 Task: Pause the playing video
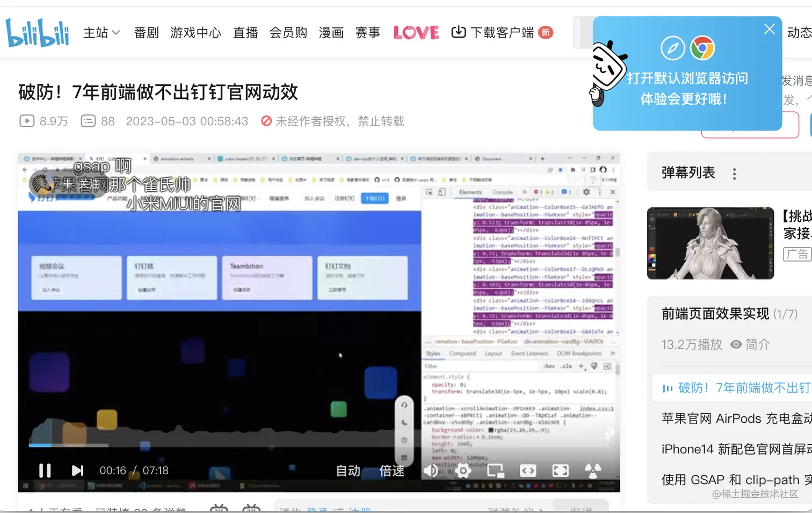point(45,470)
